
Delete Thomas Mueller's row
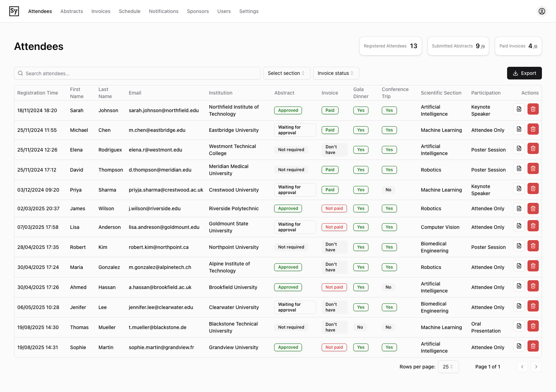click(x=533, y=326)
